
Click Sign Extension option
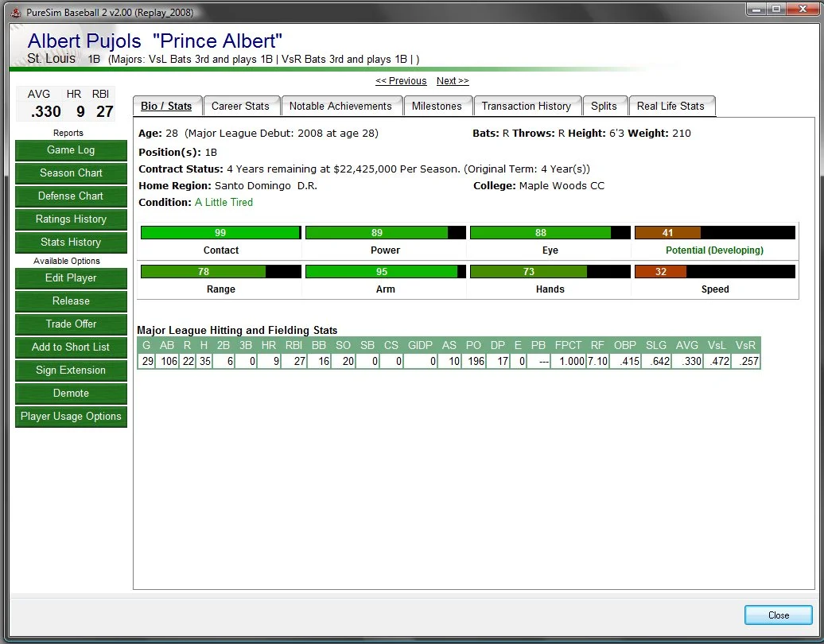pos(71,370)
